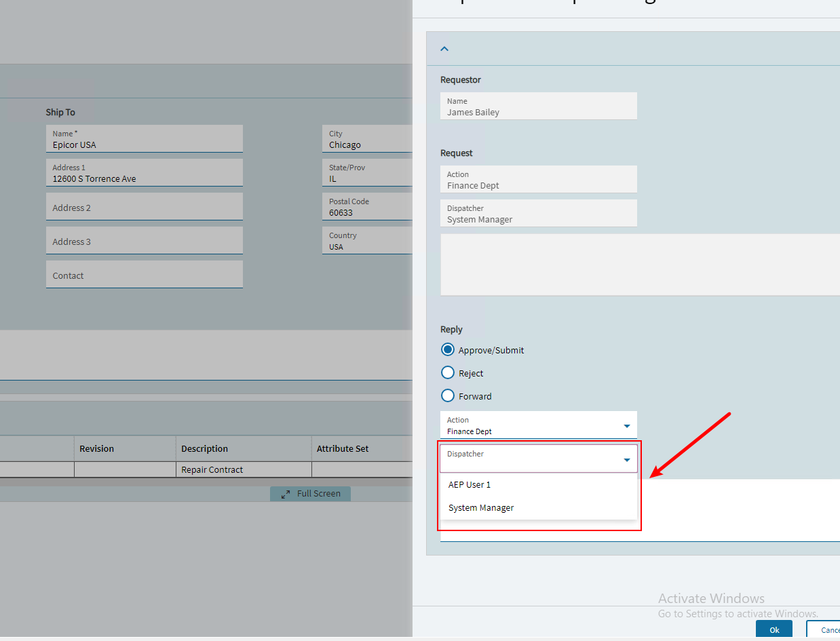Click the Address 2 field
This screenshot has width=840, height=641.
pyautogui.click(x=145, y=207)
